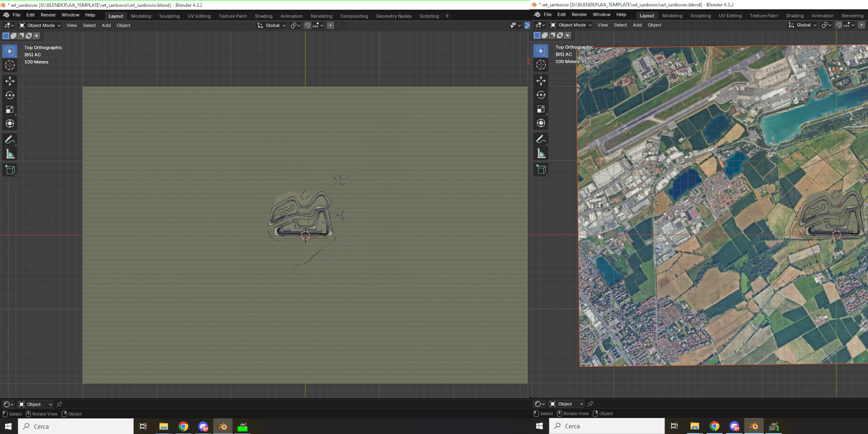Open Global orientation dropdown in left window

[271, 25]
